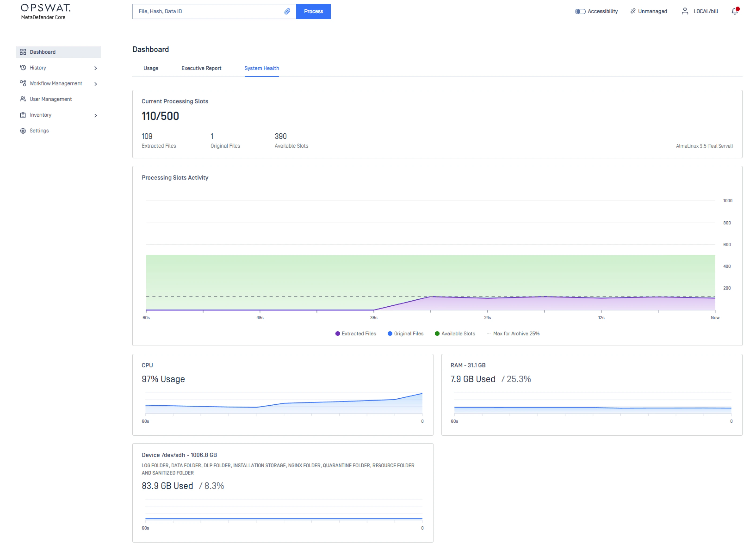756x547 pixels.
Task: Expand the Workflow Management chevron
Action: 96,84
